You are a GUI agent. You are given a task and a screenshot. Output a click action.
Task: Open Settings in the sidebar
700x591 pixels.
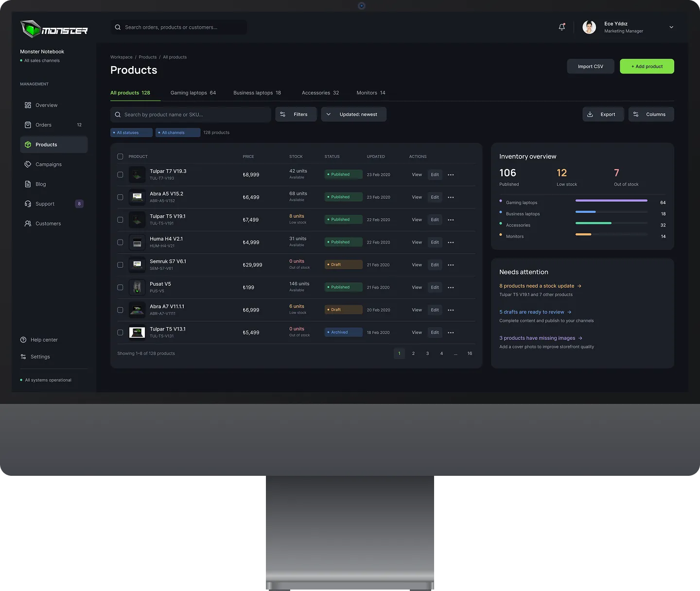(35, 357)
